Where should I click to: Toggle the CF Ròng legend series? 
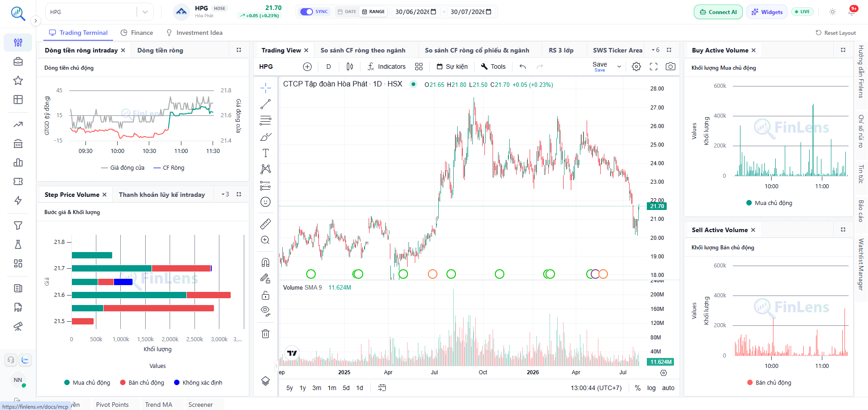pos(169,168)
